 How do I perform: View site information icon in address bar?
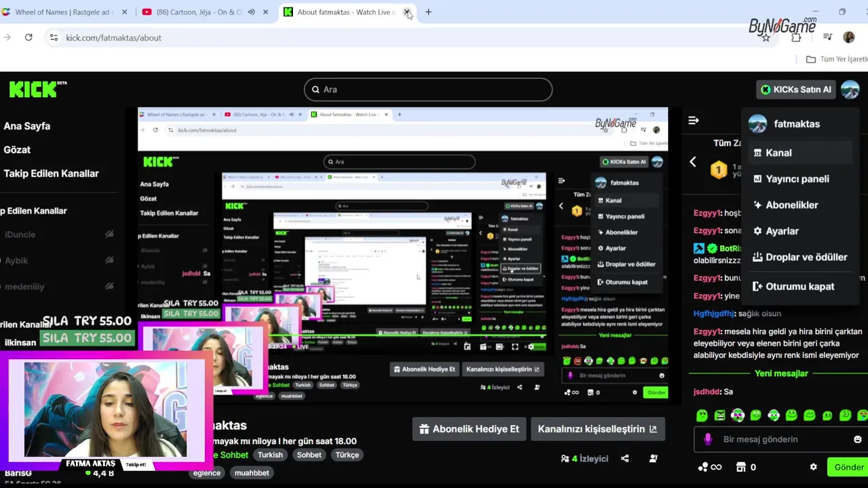coord(54,37)
